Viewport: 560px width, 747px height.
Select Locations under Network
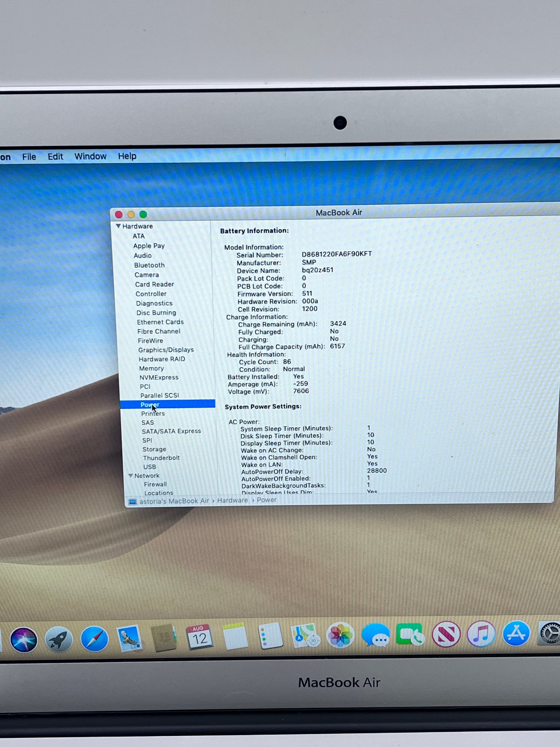[x=159, y=493]
